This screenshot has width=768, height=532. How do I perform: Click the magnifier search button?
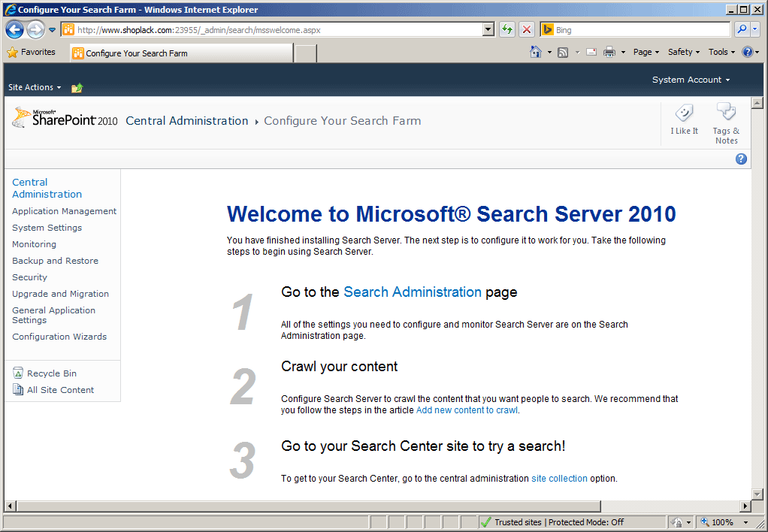(x=742, y=30)
